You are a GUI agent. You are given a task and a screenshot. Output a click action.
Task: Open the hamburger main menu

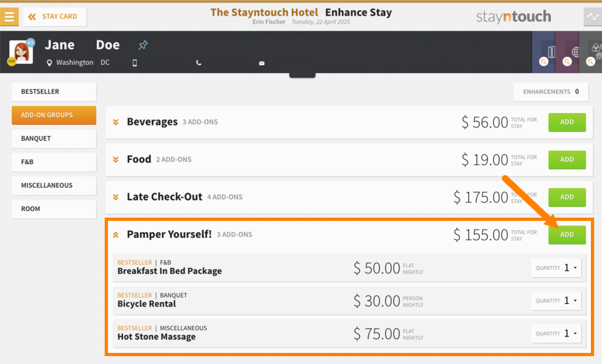9,16
